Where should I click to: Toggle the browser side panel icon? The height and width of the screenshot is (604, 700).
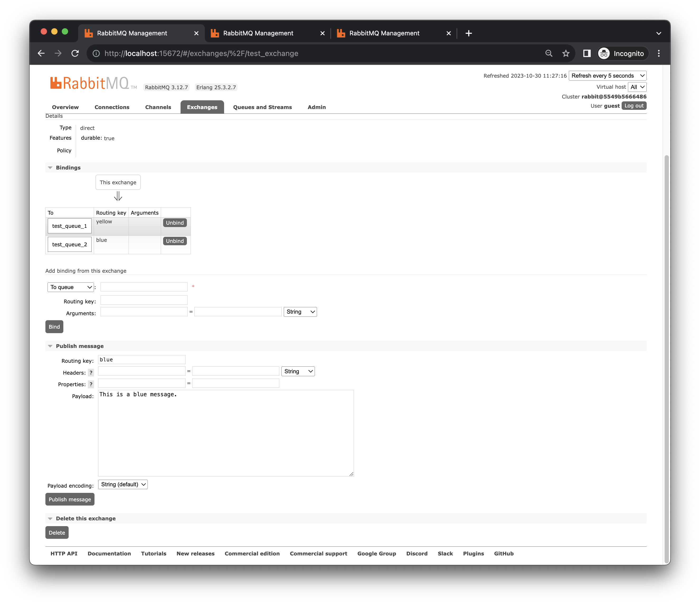click(x=587, y=53)
